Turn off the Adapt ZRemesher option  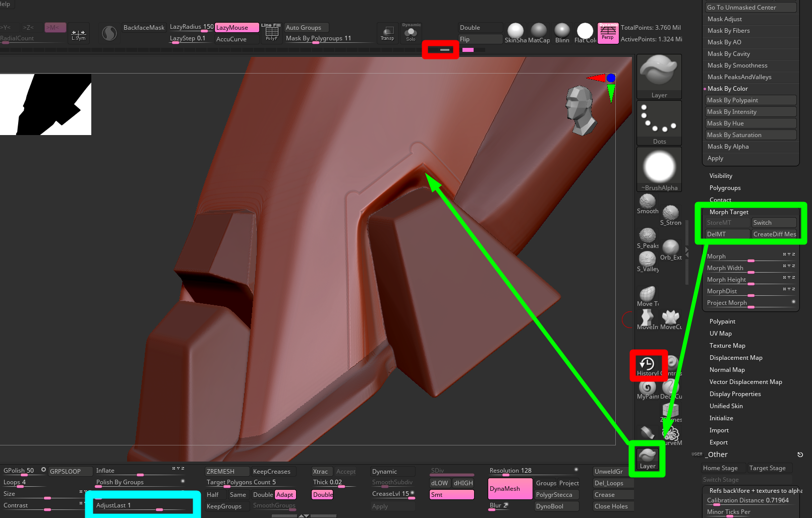point(285,495)
